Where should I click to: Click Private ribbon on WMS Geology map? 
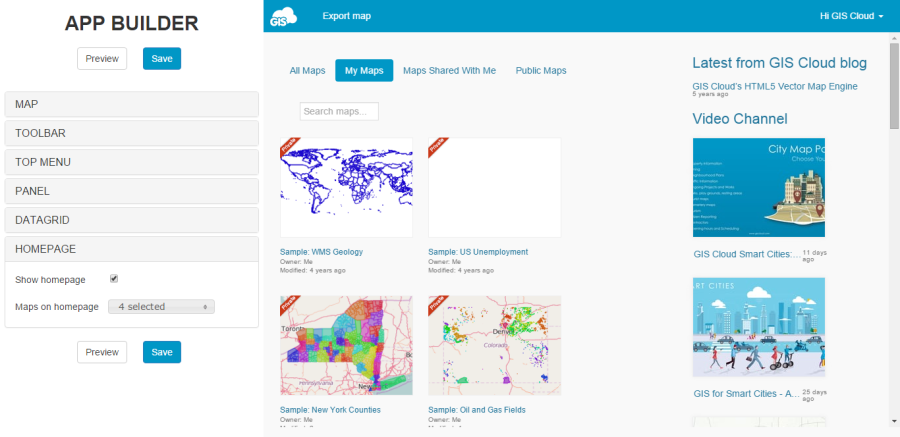(289, 146)
